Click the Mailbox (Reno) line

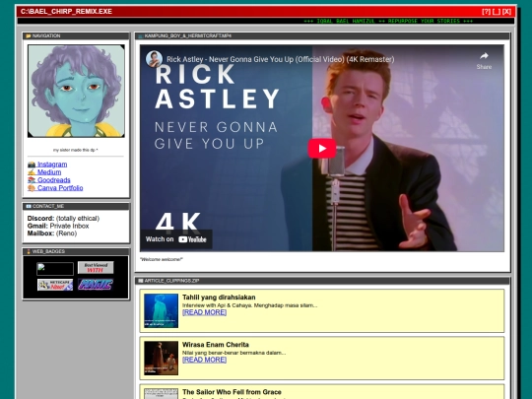[x=52, y=233]
